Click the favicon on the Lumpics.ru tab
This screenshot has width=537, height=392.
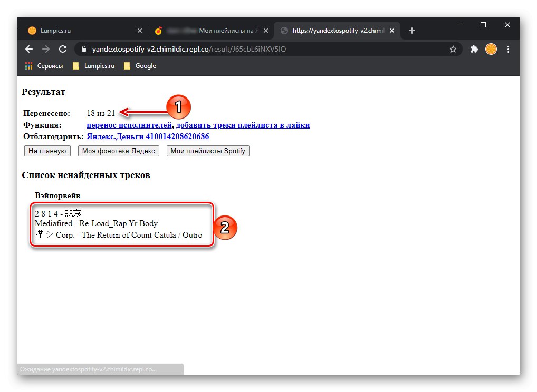32,30
